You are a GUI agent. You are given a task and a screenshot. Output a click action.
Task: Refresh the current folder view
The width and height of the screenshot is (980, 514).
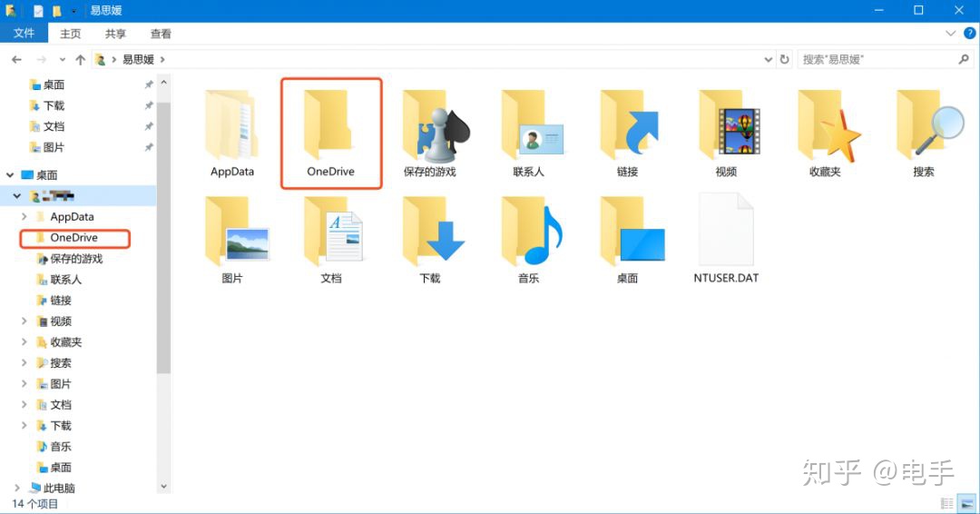(784, 59)
